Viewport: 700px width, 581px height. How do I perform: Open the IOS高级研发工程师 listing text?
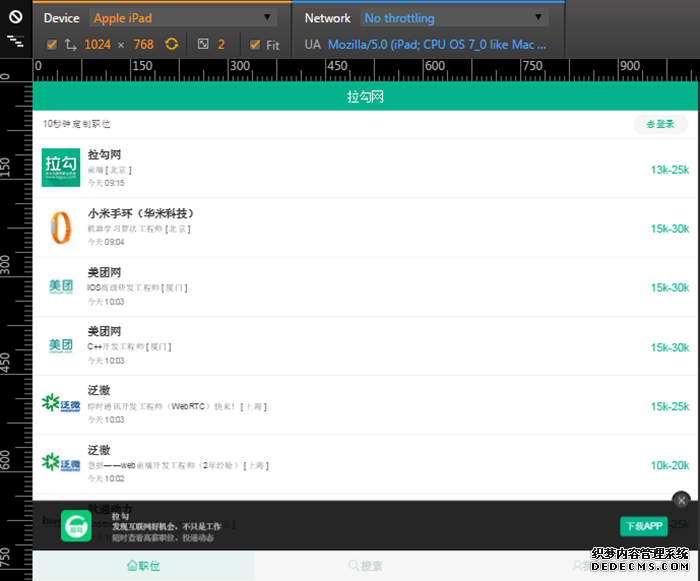(137, 288)
